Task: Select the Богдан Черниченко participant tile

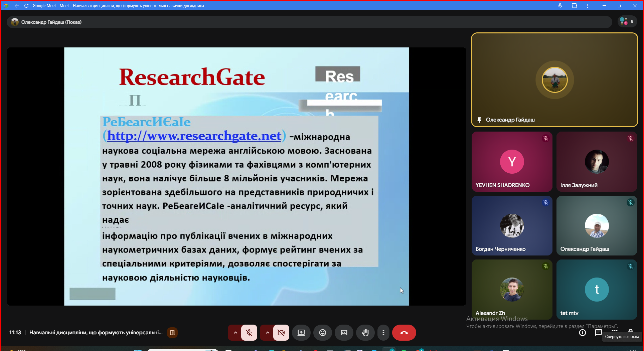Action: pyautogui.click(x=512, y=226)
